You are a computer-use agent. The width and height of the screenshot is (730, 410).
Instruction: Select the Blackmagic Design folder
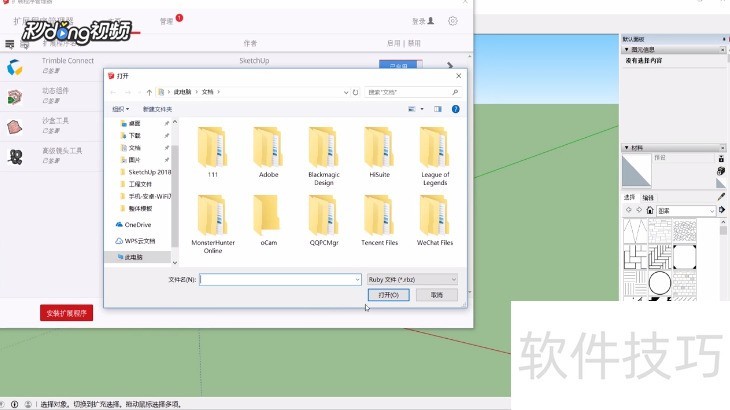click(x=324, y=156)
